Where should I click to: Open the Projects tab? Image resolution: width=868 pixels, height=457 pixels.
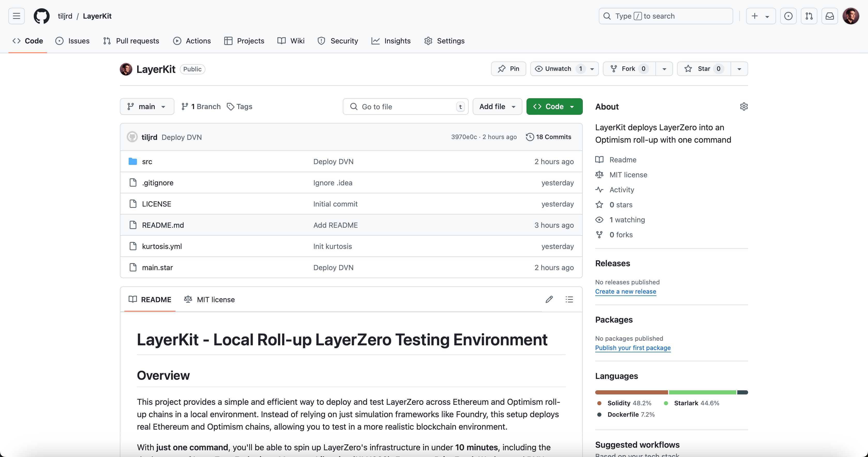[x=244, y=41]
